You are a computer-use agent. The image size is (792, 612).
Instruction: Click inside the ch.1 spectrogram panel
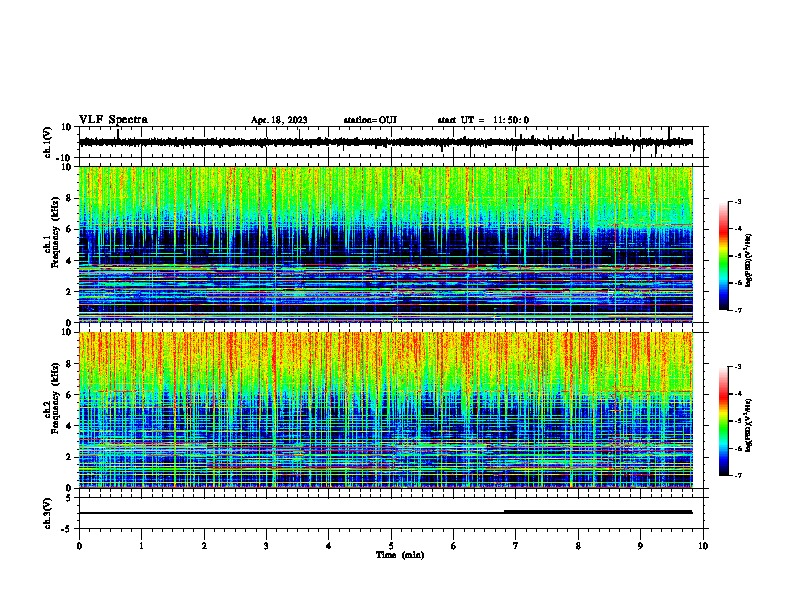[x=385, y=244]
